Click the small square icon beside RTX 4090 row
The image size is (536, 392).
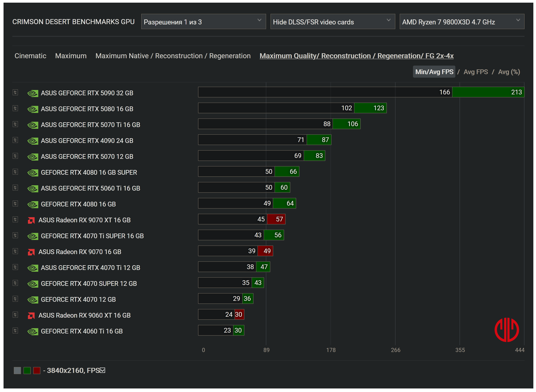click(15, 140)
